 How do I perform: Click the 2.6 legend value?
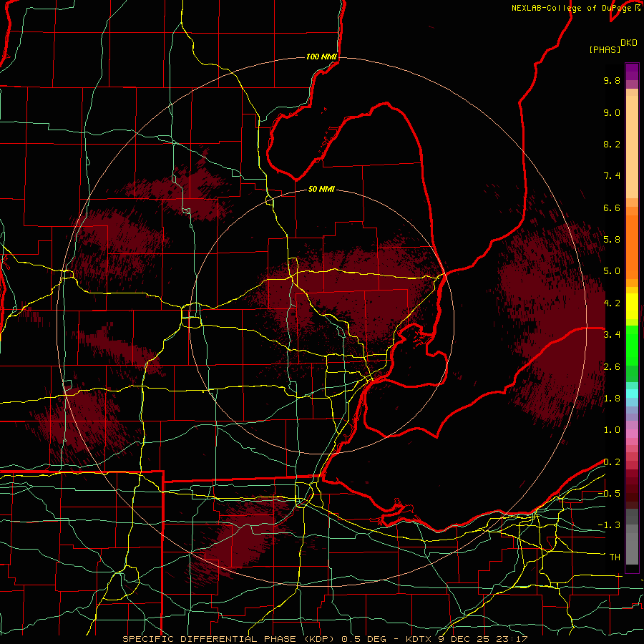612,367
